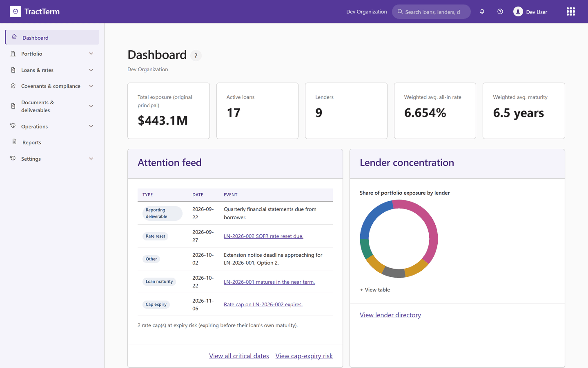
Task: Expand the Covenants & compliance chevron
Action: (x=91, y=86)
